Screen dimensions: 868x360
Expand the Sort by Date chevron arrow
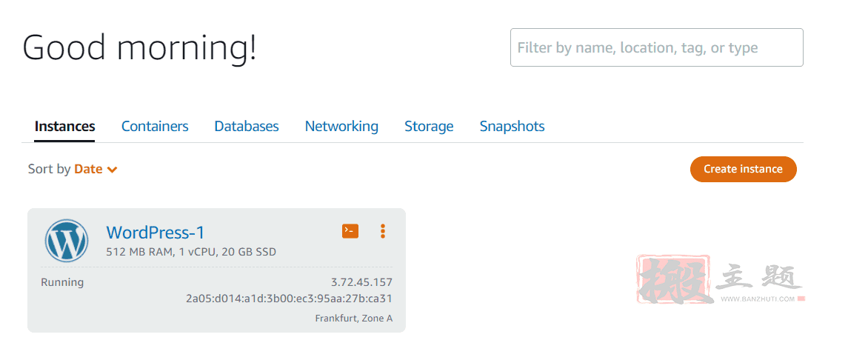click(113, 170)
